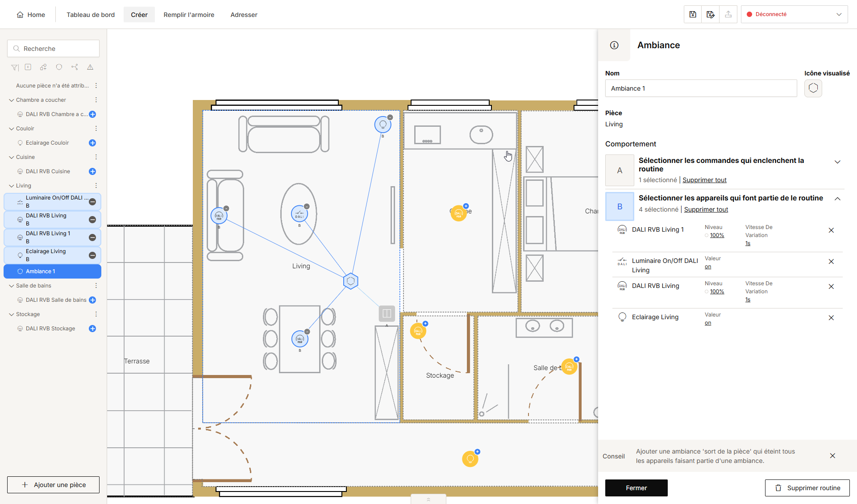This screenshot has width=857, height=504.
Task: Collapse section B appareils chevron
Action: click(x=837, y=199)
